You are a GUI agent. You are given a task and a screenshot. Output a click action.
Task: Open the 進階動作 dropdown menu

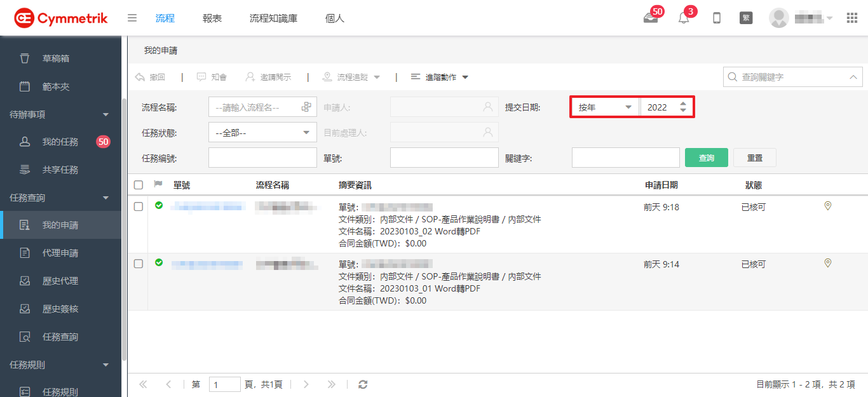point(440,77)
